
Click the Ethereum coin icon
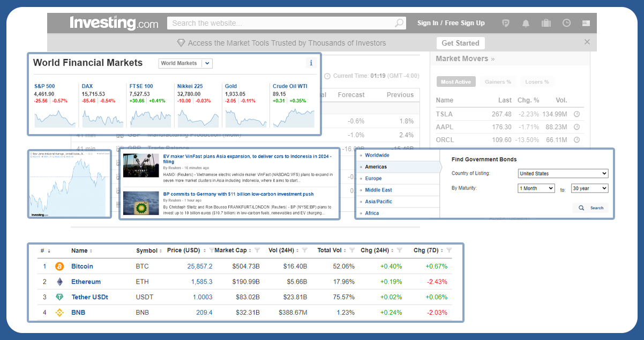point(59,282)
